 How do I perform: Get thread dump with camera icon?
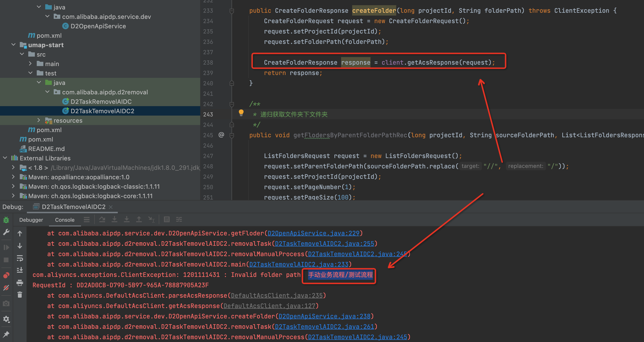coord(6,304)
